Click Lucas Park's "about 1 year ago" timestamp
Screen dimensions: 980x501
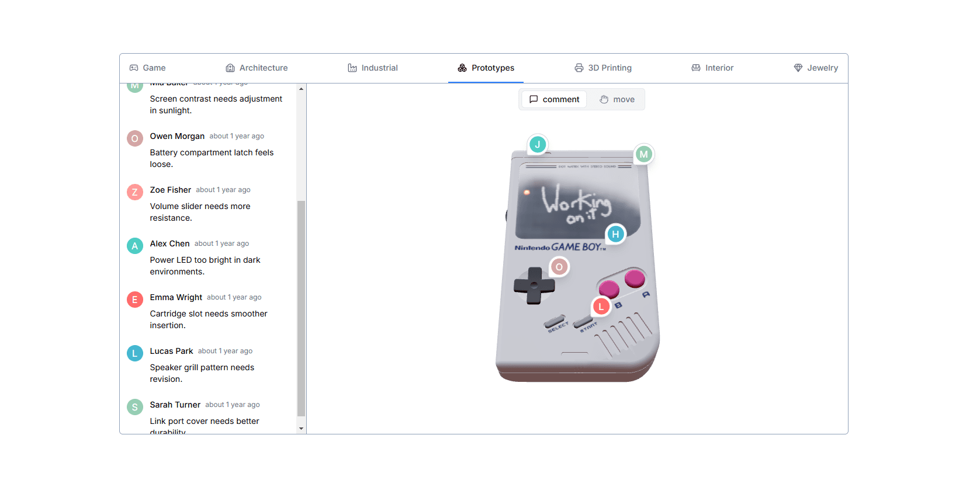pyautogui.click(x=226, y=351)
